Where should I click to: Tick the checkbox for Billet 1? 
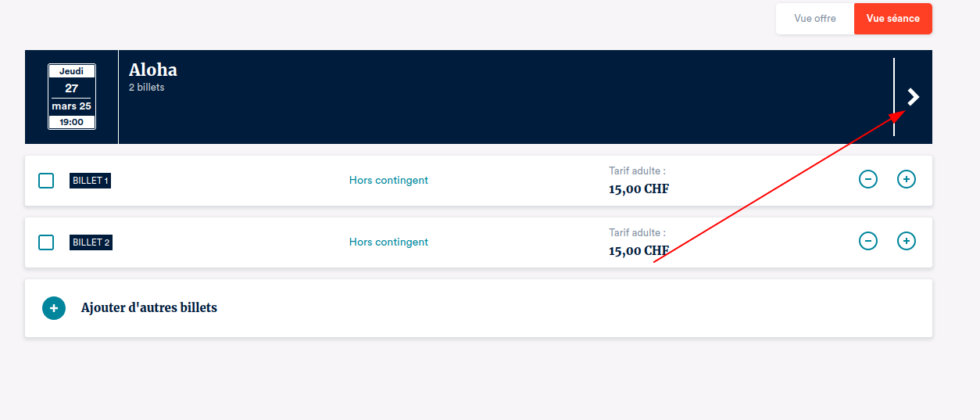click(x=46, y=181)
